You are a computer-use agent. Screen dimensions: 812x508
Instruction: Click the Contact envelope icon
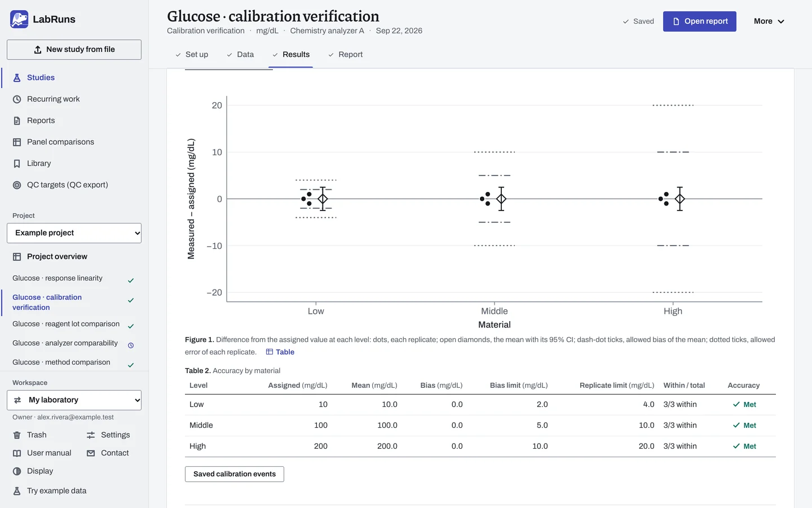point(91,453)
